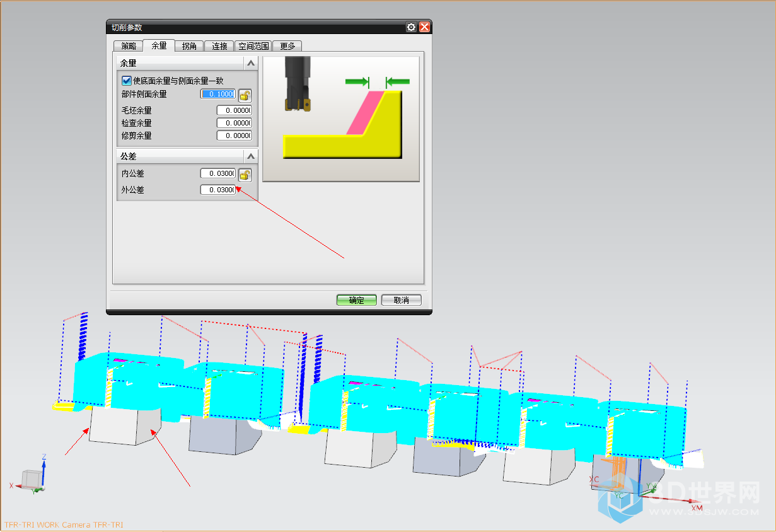
Task: Go to the 空间范围 tab
Action: point(254,46)
